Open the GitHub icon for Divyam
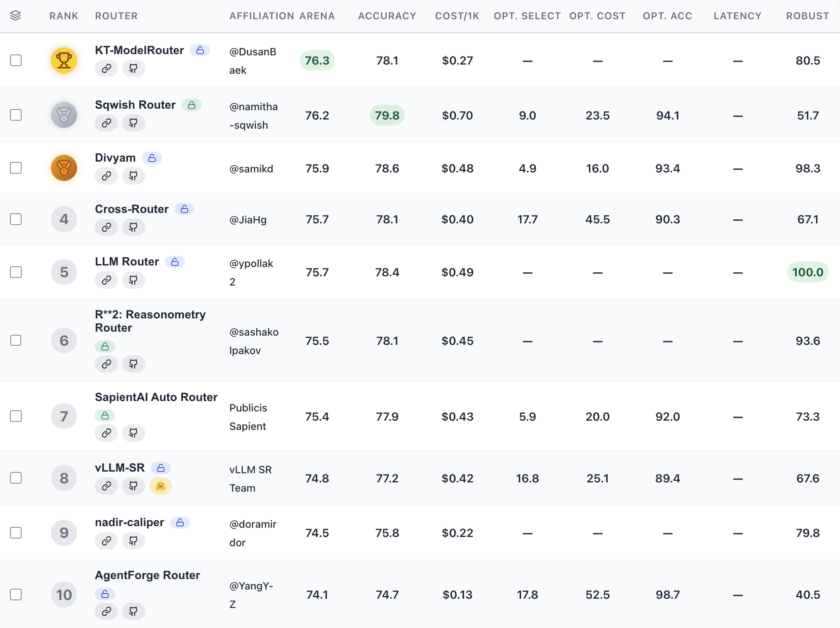 133,176
